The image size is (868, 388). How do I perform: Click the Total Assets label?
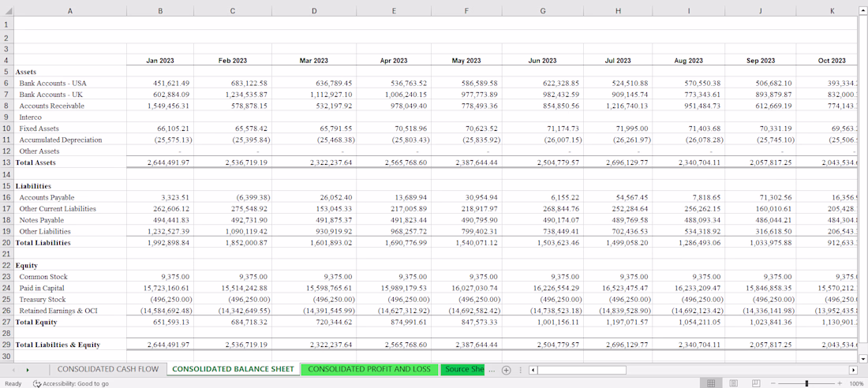tap(36, 162)
